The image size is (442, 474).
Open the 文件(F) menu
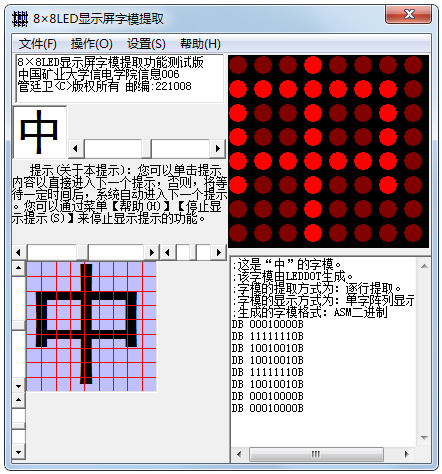pos(38,44)
